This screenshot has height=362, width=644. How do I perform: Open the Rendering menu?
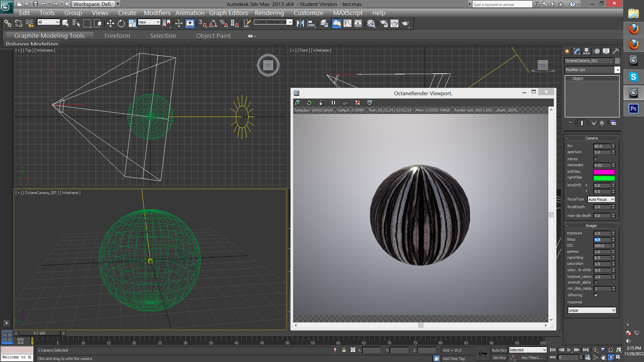(269, 13)
